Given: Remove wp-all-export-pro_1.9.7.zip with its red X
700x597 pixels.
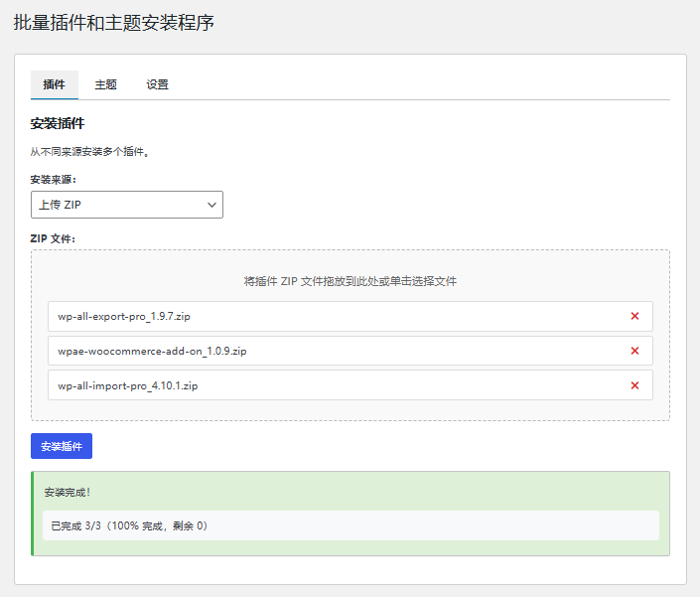Looking at the screenshot, I should [x=634, y=317].
